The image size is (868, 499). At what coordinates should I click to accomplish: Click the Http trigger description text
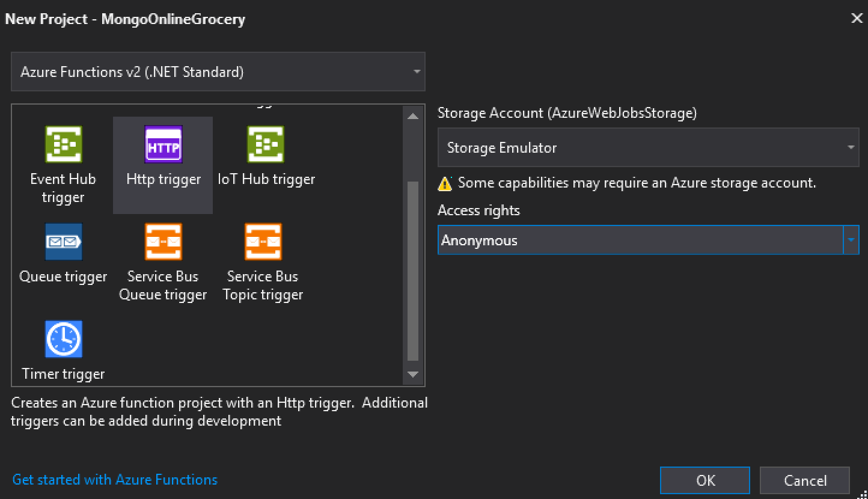[x=219, y=412]
